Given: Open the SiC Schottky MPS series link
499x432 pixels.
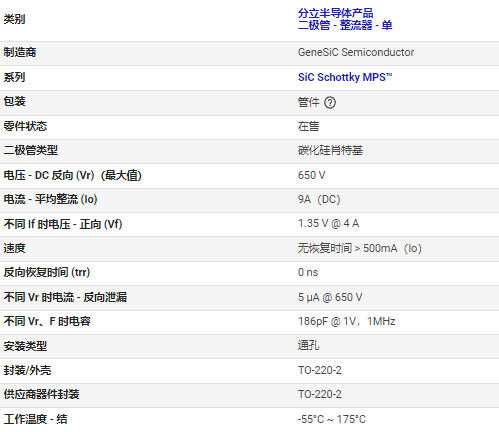Looking at the screenshot, I should click(x=345, y=77).
